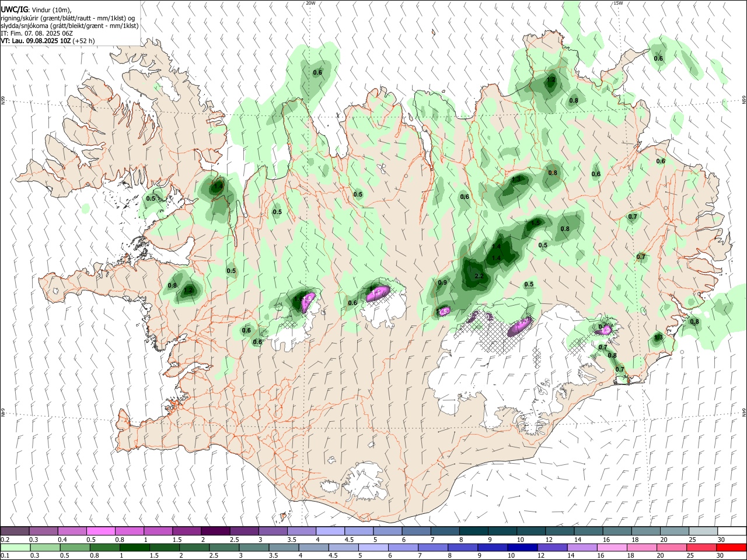The height and width of the screenshot is (560, 747).
Task: Pick the snow scale swatch between 14 and 16
Action: click(588, 531)
